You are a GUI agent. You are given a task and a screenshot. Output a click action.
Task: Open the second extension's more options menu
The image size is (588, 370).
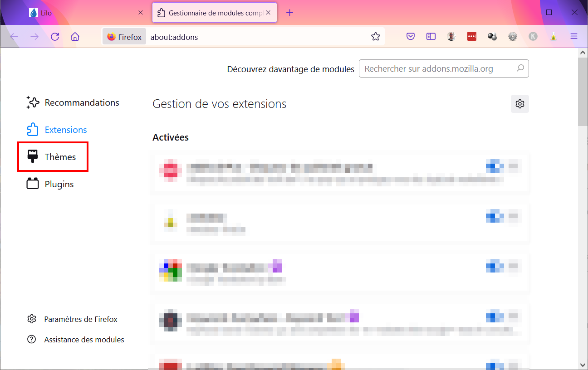[x=513, y=216]
